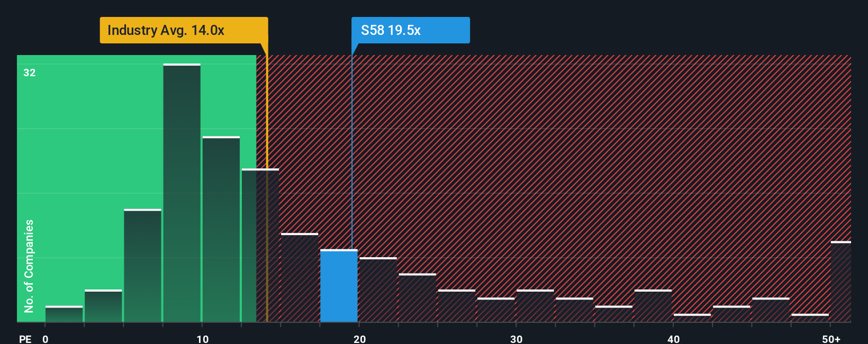Click the No. of Companies axis label
868x344 pixels.
click(x=29, y=266)
